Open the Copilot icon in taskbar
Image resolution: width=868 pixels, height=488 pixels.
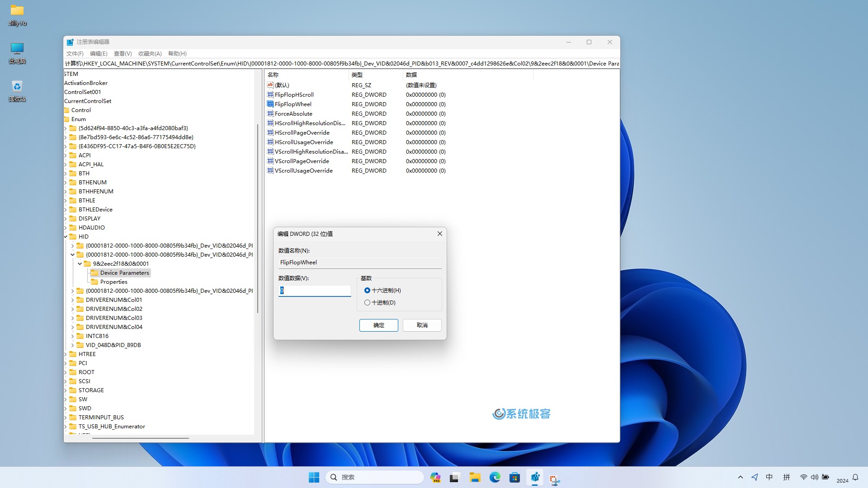tap(435, 477)
